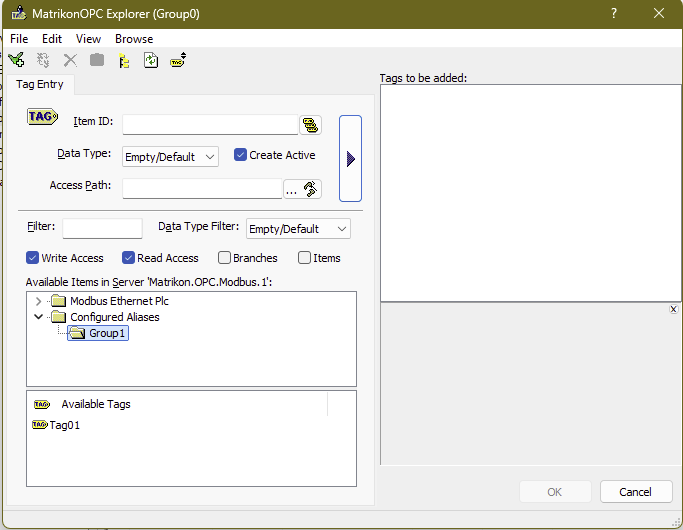Click the Configured Aliases folder icon
This screenshot has width=683, height=530.
tap(58, 317)
